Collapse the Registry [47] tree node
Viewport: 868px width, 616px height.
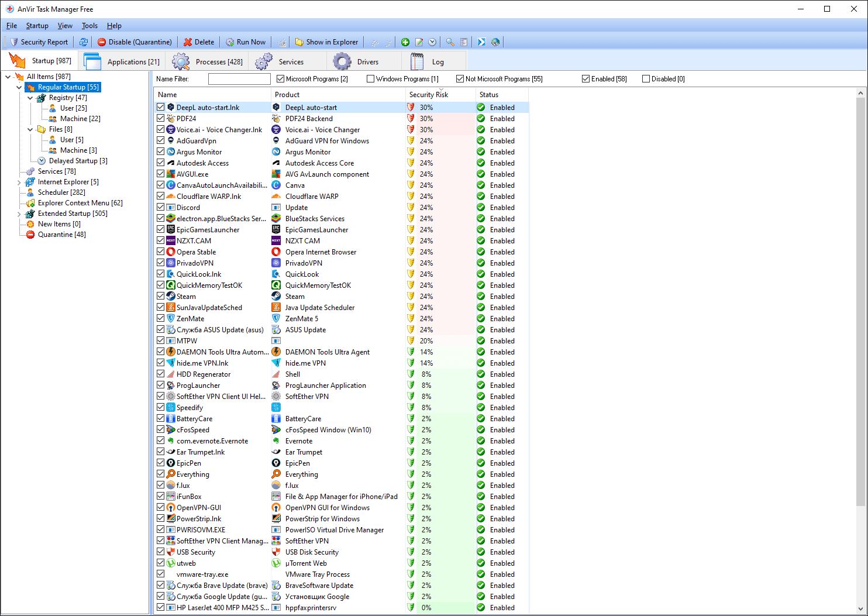[x=30, y=98]
